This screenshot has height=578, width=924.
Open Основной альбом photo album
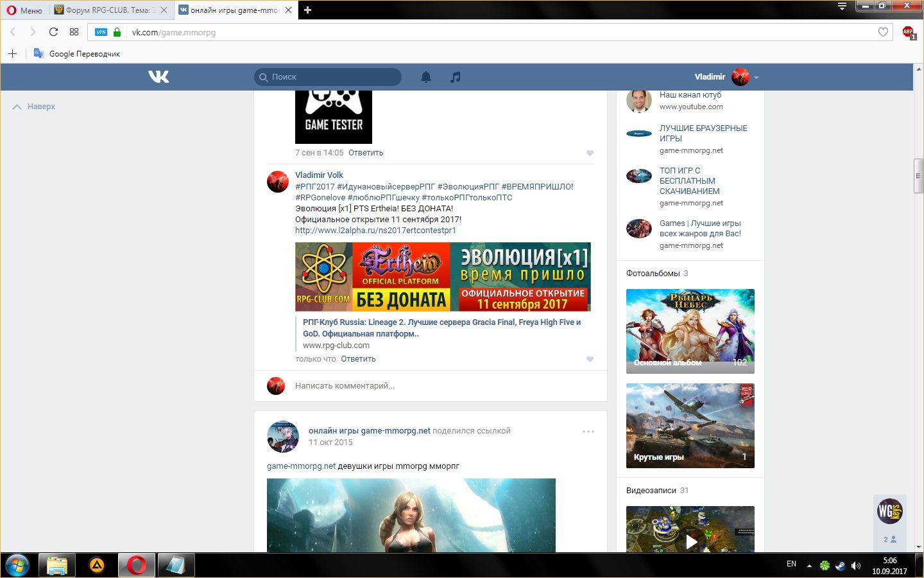click(x=690, y=331)
